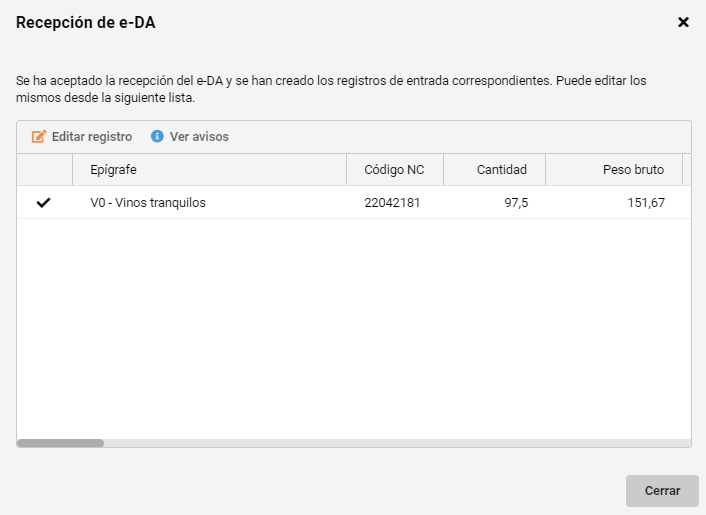Click the Recepción de e-DA title
The width and height of the screenshot is (706, 515).
[x=86, y=23]
